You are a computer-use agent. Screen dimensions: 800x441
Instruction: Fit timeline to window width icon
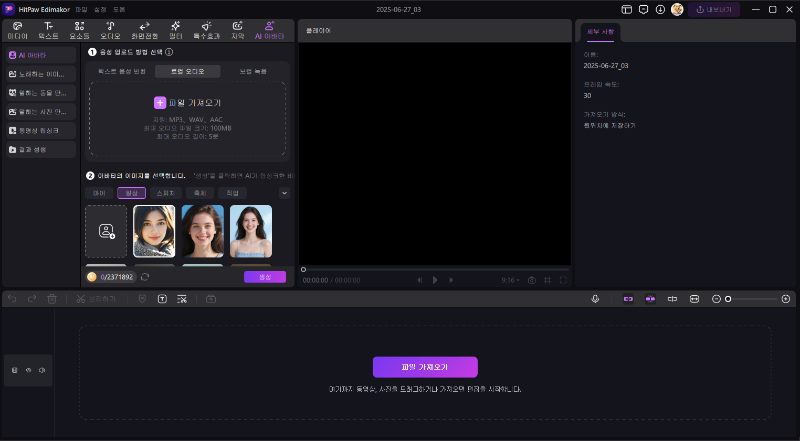point(694,299)
